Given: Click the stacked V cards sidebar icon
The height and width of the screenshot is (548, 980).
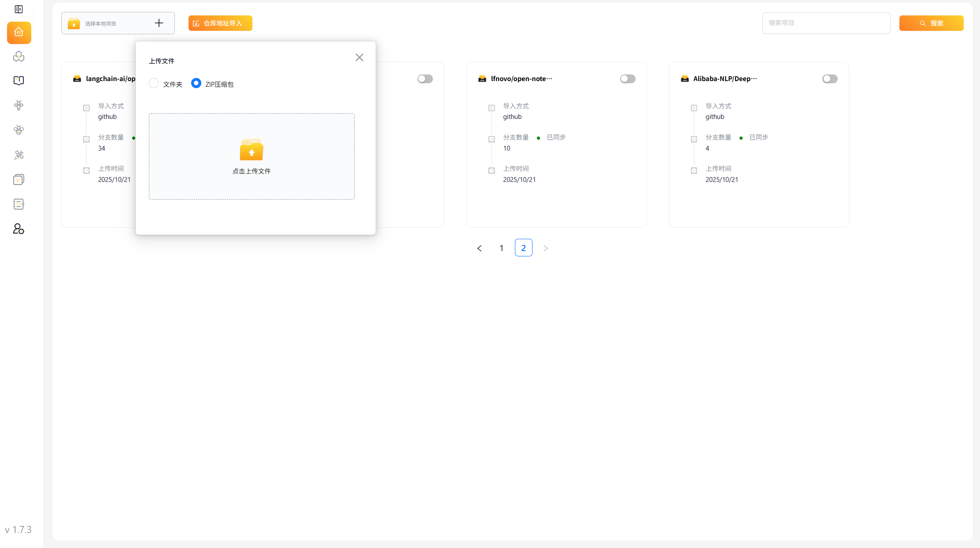Looking at the screenshot, I should 18,180.
